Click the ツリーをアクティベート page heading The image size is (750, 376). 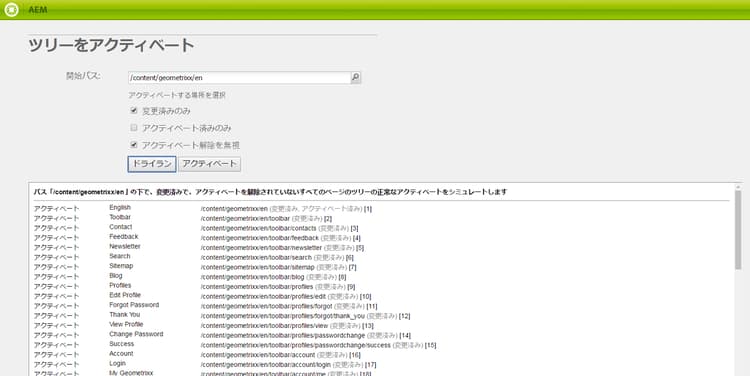pyautogui.click(x=111, y=45)
